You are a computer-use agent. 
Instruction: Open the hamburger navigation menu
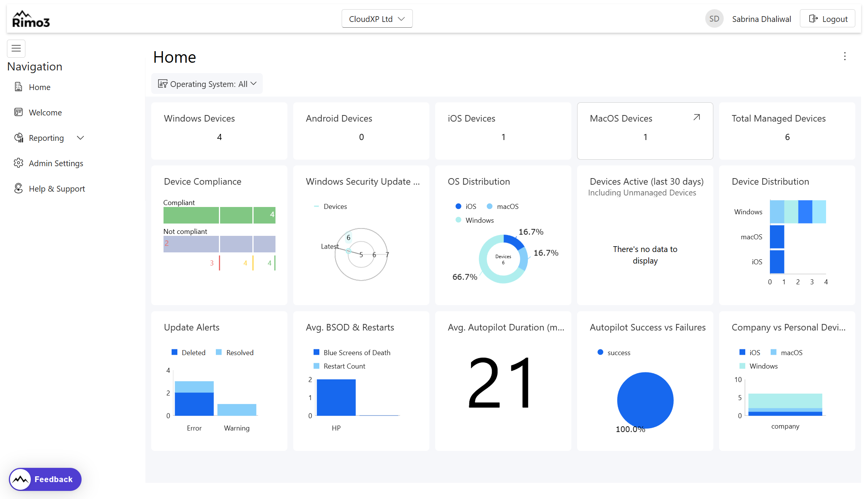[x=16, y=48]
